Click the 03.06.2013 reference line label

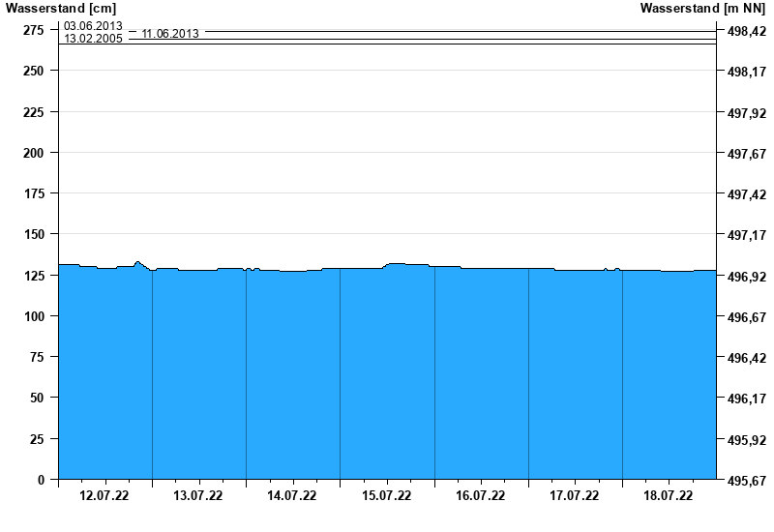point(93,26)
